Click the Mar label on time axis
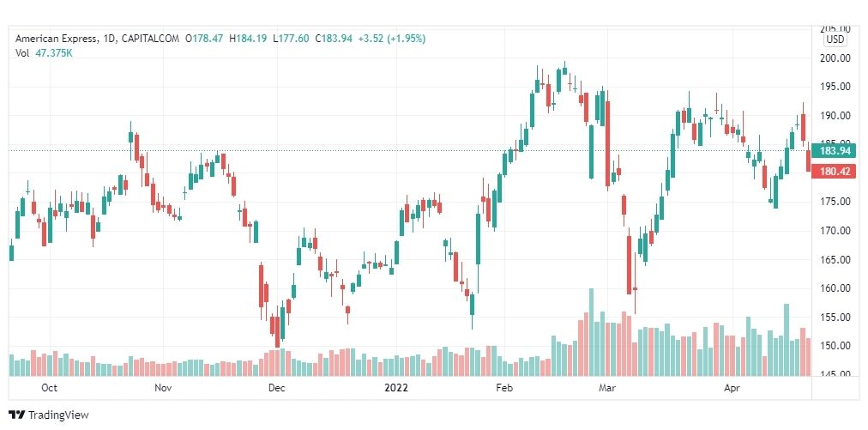Image resolution: width=868 pixels, height=430 pixels. (x=608, y=388)
